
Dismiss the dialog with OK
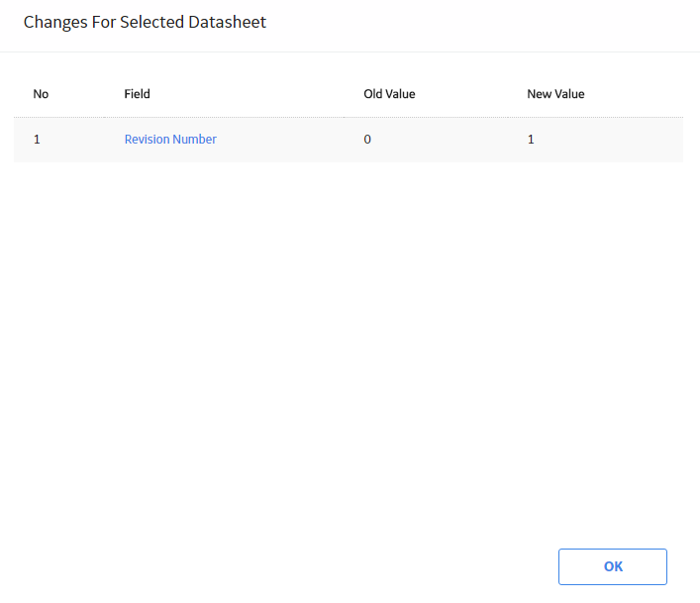pyautogui.click(x=613, y=566)
